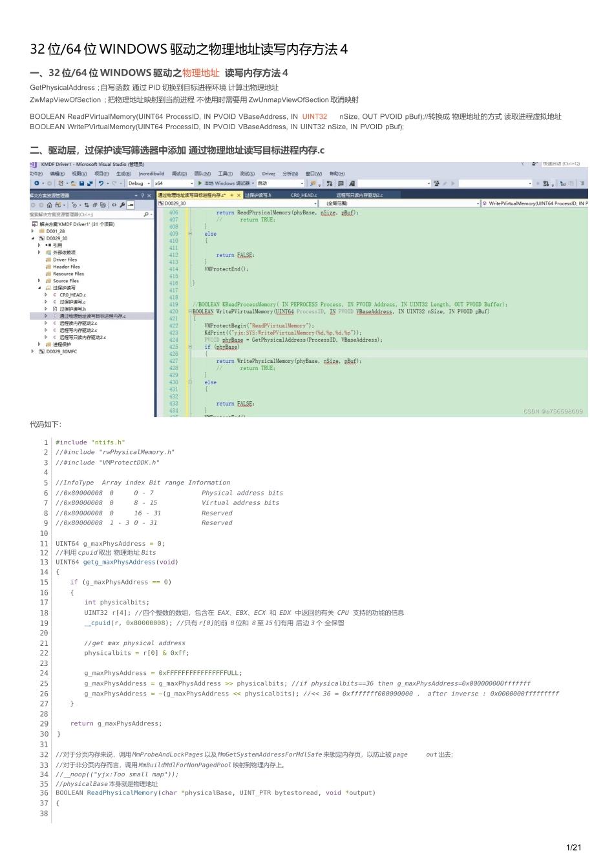Collapse WritePVirtualMemory function at line 420

pos(190,311)
